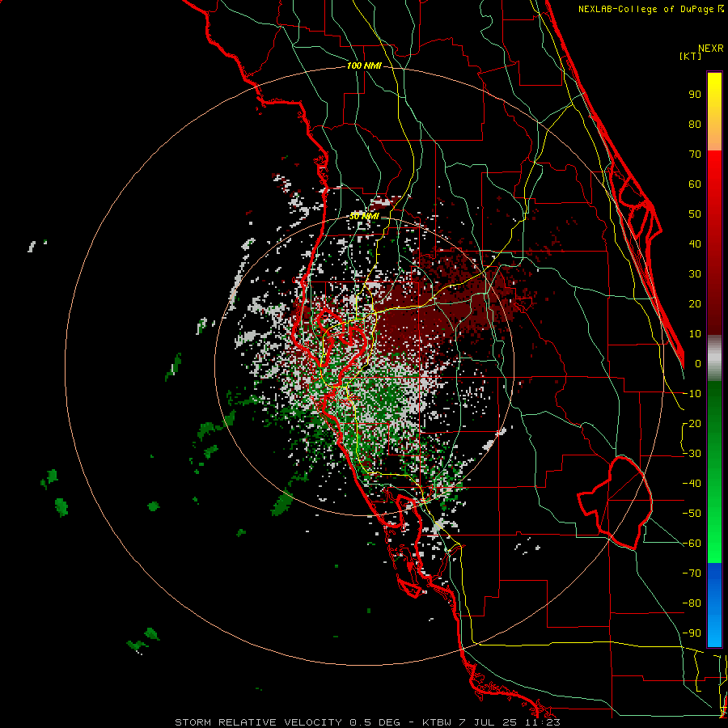Click the -30 value on velocity scale

point(692,454)
